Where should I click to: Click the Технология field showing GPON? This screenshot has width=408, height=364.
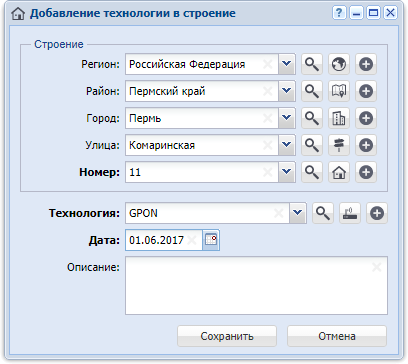207,213
